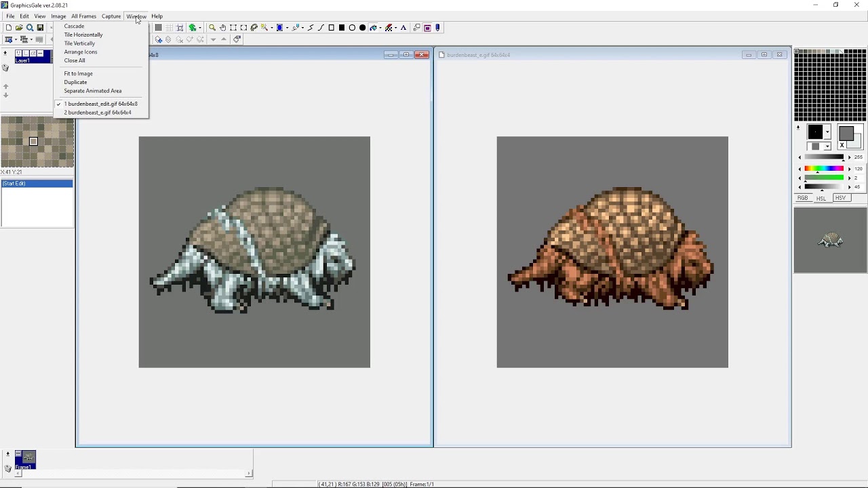Open the gray brush swatch dropdown

[827, 146]
